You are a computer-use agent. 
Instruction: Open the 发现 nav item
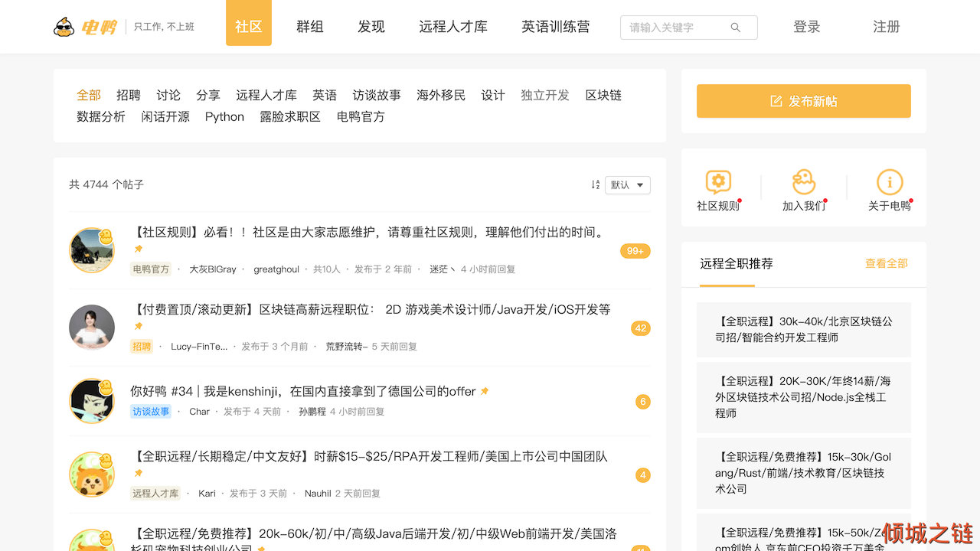[371, 27]
